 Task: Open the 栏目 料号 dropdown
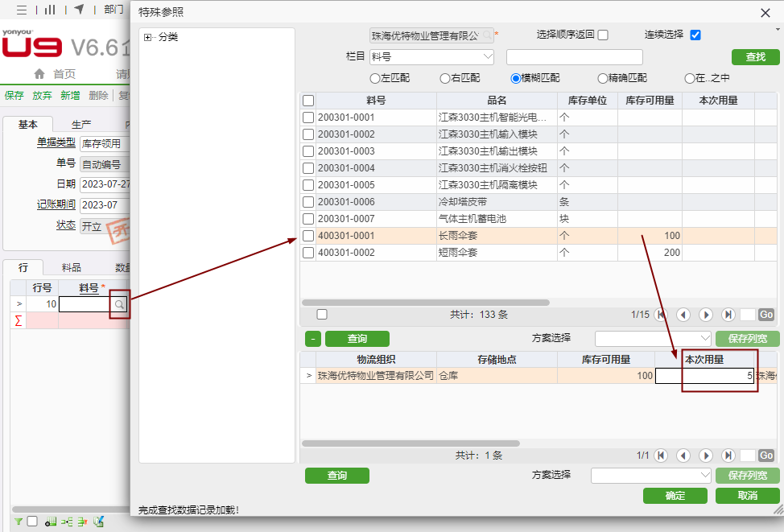pos(488,57)
